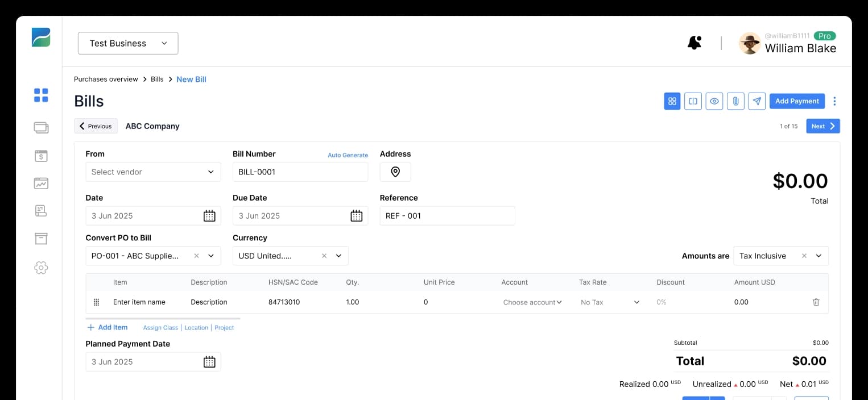Preview the bill using the eye icon
Viewport: 868px width, 400px height.
[714, 101]
